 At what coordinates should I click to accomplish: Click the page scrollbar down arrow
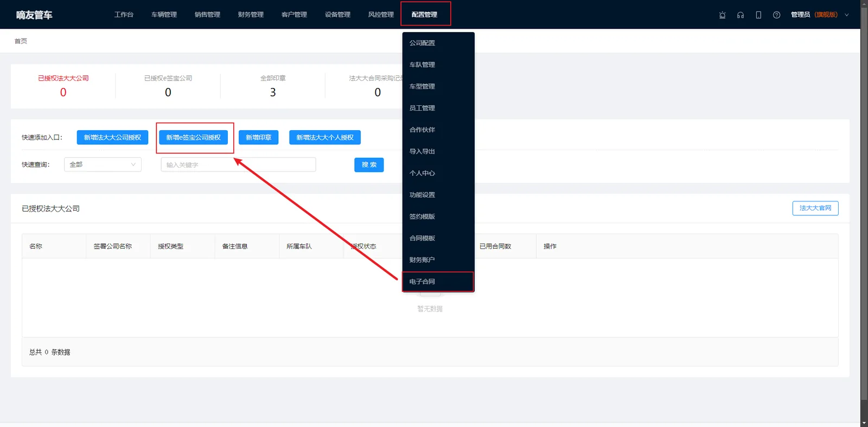click(x=864, y=423)
